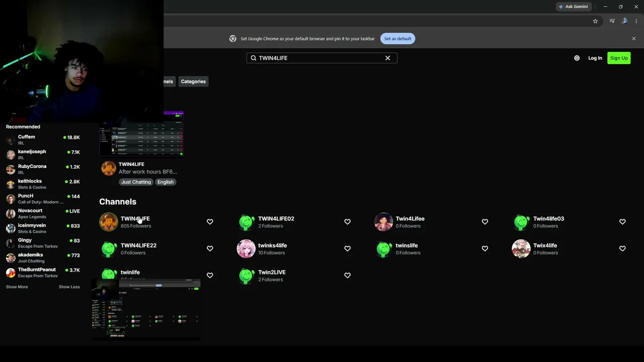Click the Twin4life03 green avatar
644x362 pixels.
521,222
